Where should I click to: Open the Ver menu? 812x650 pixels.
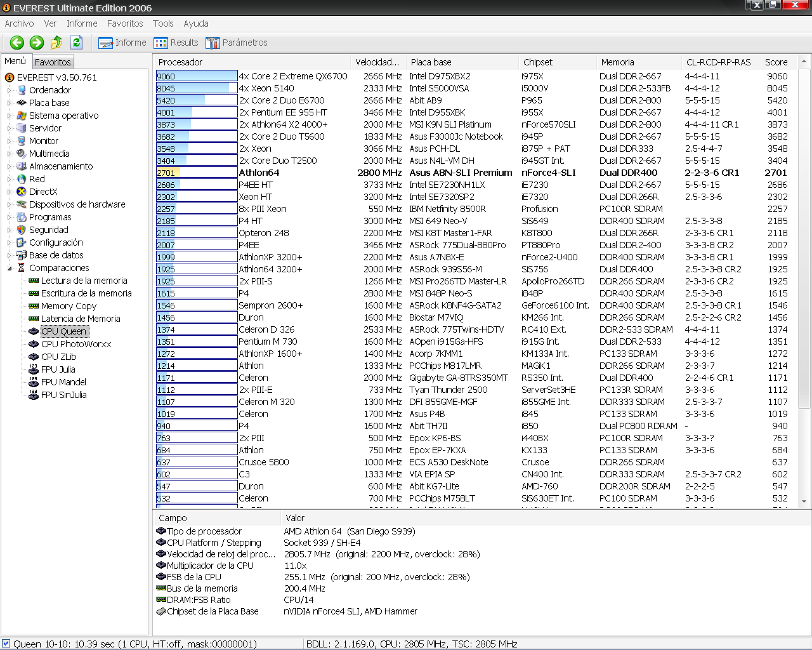pos(50,23)
